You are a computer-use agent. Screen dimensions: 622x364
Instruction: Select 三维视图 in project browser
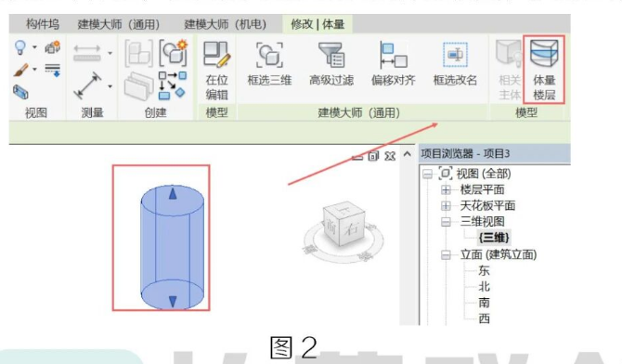482,222
